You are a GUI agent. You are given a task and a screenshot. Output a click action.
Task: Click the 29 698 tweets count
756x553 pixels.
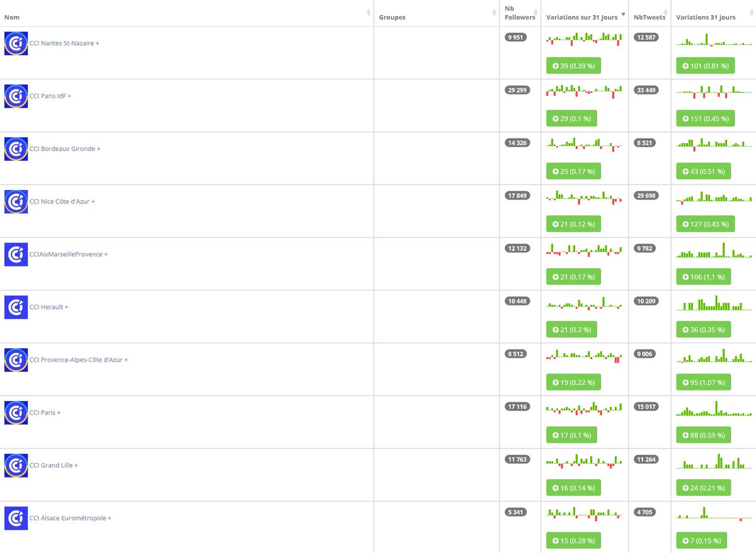[x=646, y=195]
